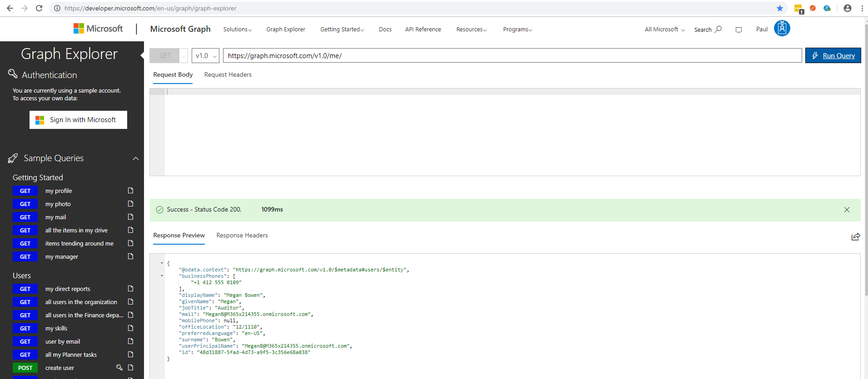Open API Reference nav item
Image resolution: width=868 pixels, height=379 pixels.
pos(423,30)
